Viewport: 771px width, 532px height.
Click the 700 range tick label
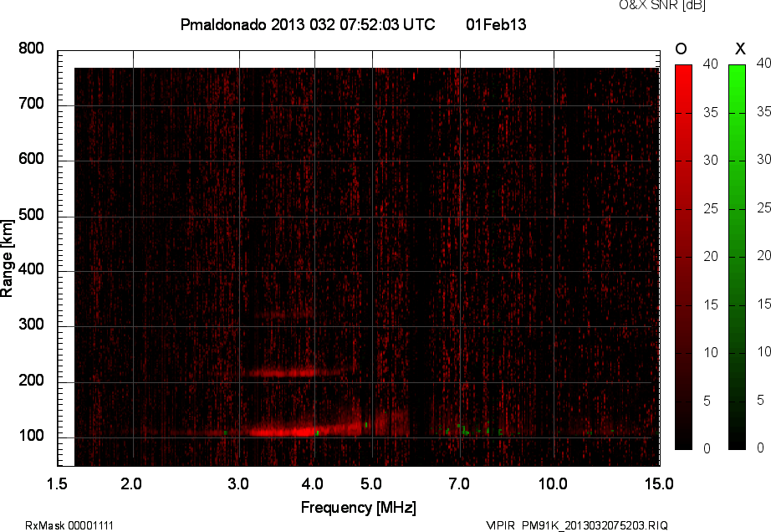pyautogui.click(x=31, y=104)
